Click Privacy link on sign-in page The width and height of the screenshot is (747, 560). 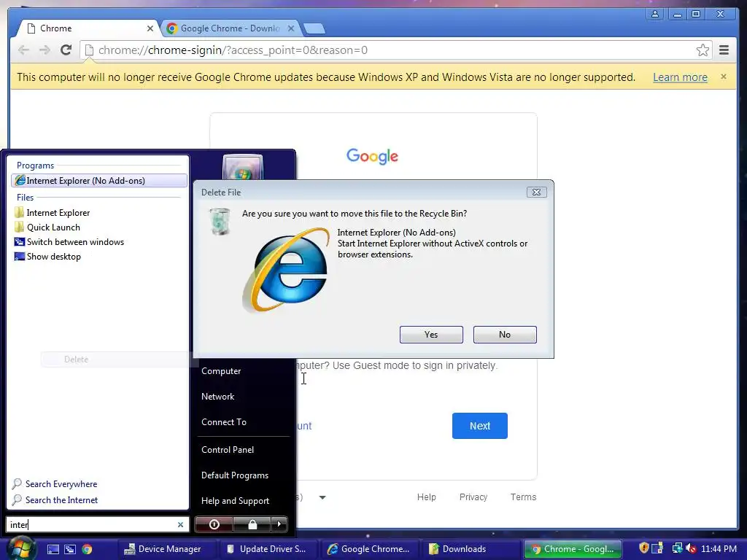(x=473, y=497)
